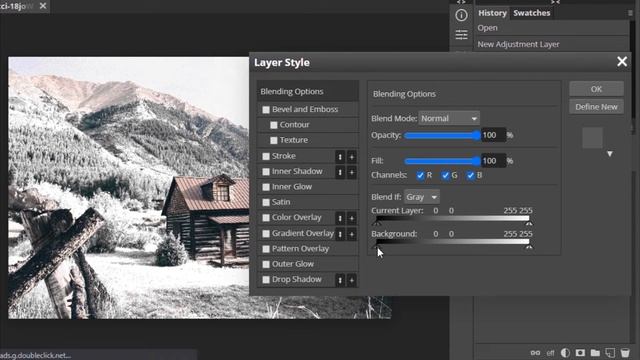
Task: Click the Opacity percentage input field
Action: [493, 135]
